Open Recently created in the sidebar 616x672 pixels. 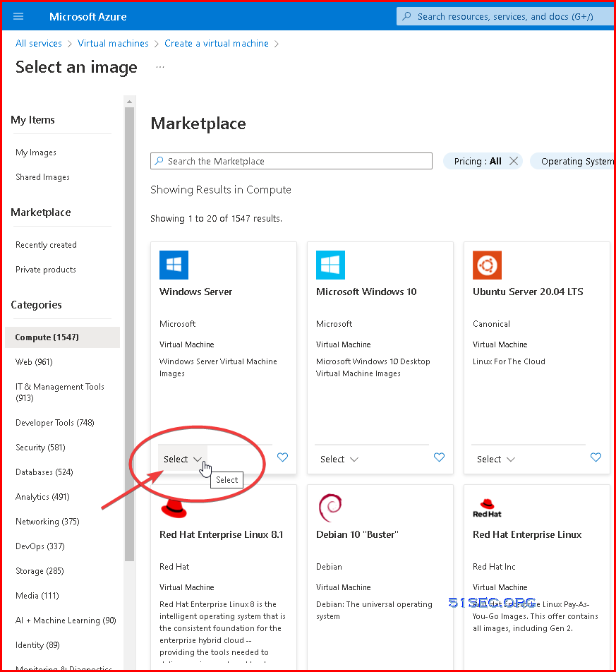pyautogui.click(x=46, y=245)
